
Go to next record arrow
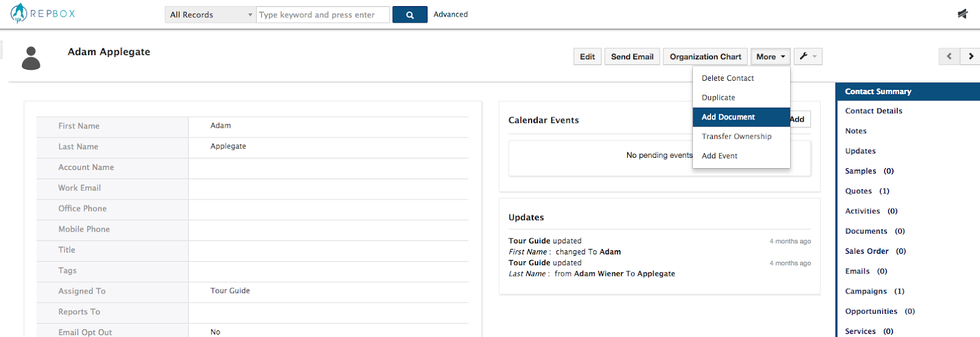point(970,56)
